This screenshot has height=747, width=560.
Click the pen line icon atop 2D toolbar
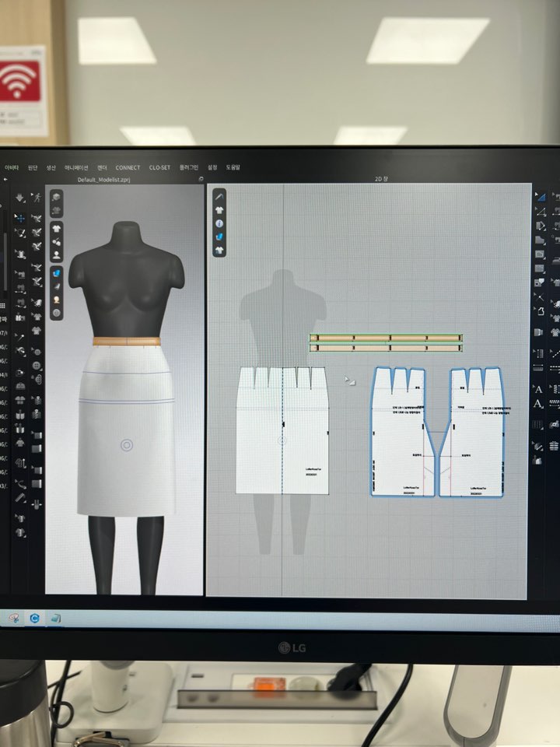(219, 196)
